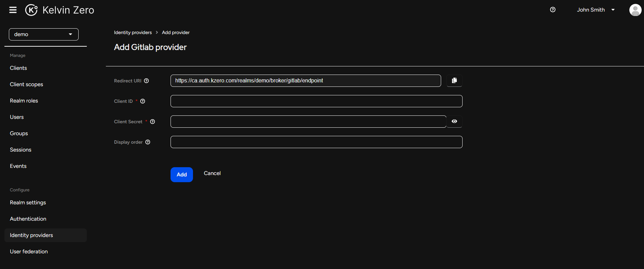Cancel adding the provider

[x=212, y=173]
